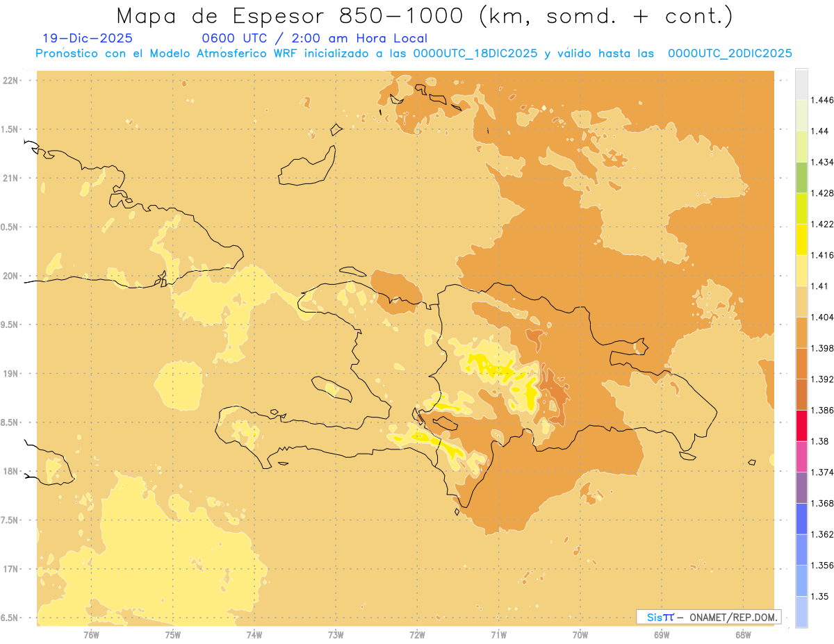This screenshot has width=834, height=644.
Task: Click the light gray swatch above 1.446
Action: click(801, 84)
